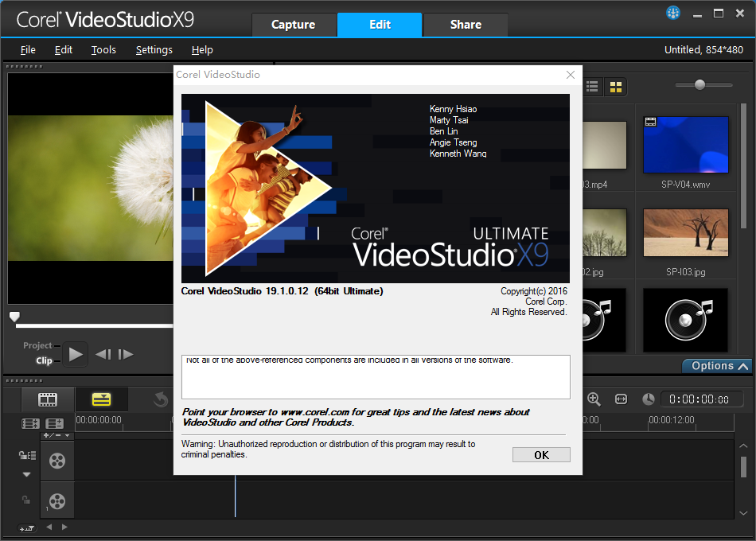Open the Share tab
Viewport: 756px width, 541px height.
(x=466, y=25)
